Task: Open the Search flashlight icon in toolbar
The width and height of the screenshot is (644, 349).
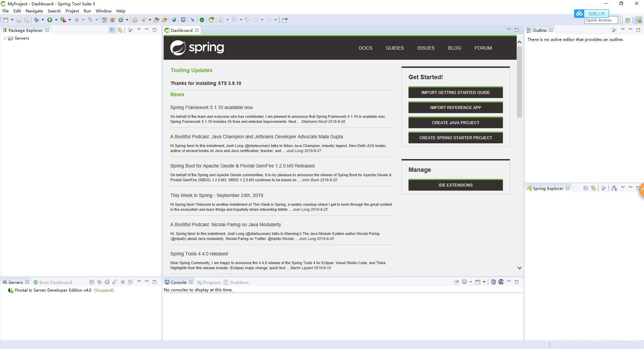Action: pyautogui.click(x=143, y=20)
